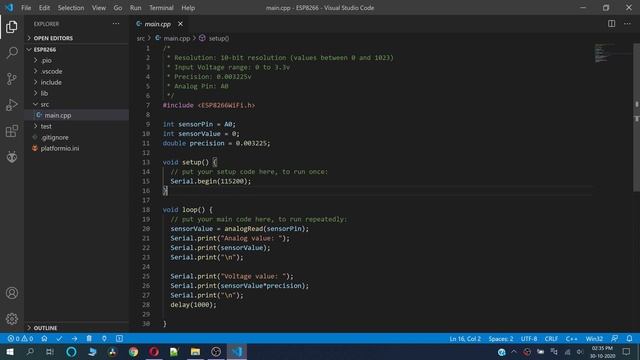
Task: Expand the lib folder
Action: coord(77,93)
